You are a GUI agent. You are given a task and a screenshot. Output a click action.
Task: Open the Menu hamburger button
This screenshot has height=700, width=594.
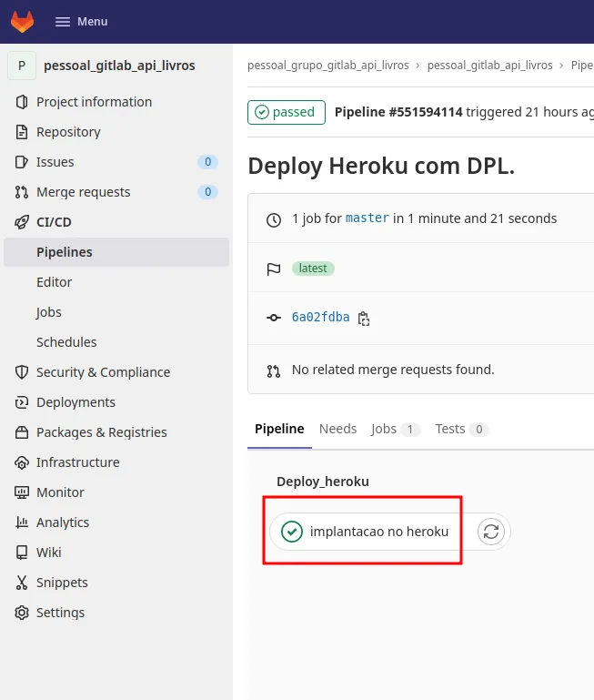coord(81,22)
